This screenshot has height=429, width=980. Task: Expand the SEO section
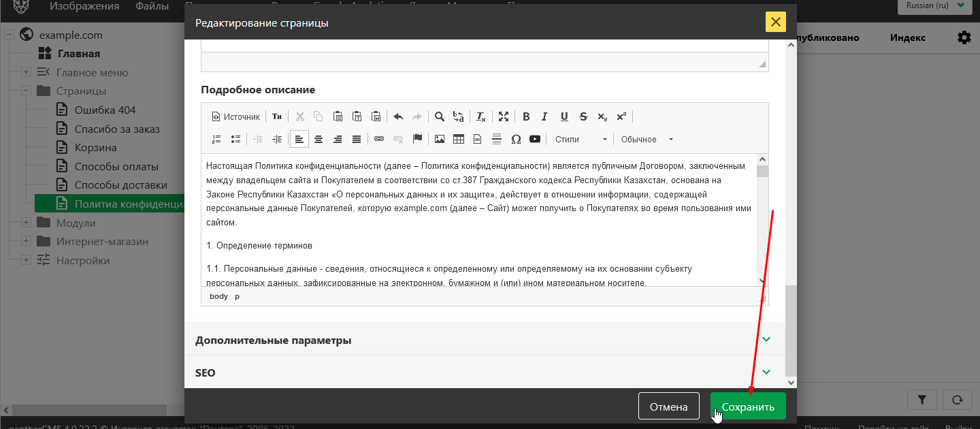point(484,373)
